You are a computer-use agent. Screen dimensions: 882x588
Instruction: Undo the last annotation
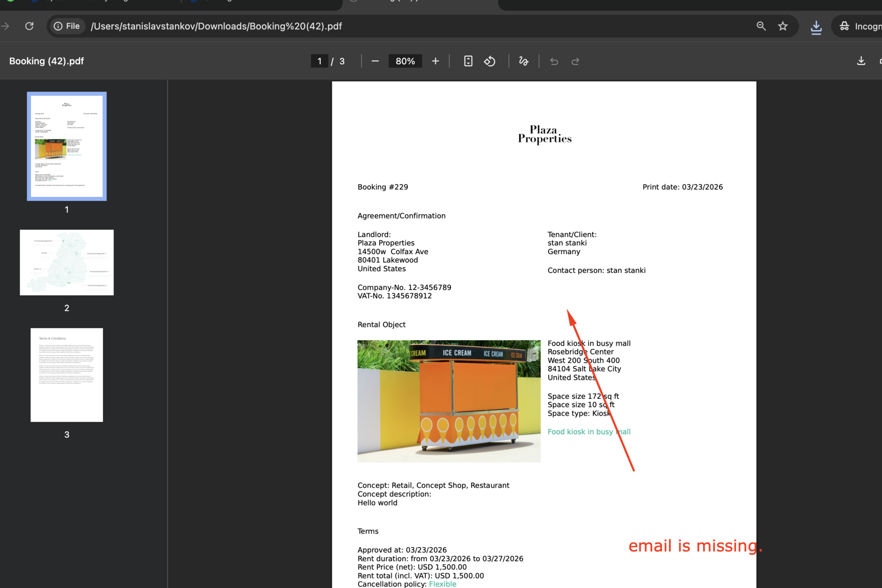coord(554,61)
